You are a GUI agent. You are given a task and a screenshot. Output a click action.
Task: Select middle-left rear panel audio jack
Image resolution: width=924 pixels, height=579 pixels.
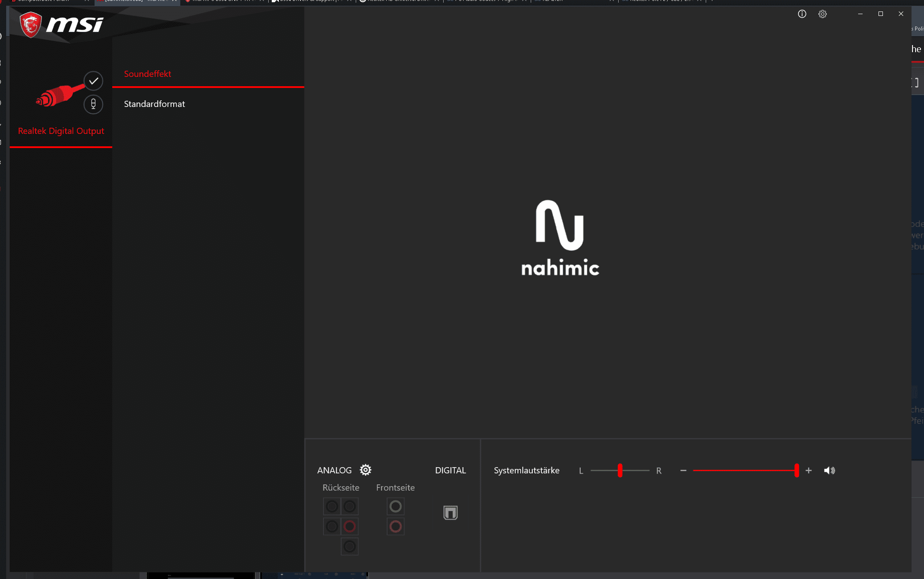click(332, 526)
